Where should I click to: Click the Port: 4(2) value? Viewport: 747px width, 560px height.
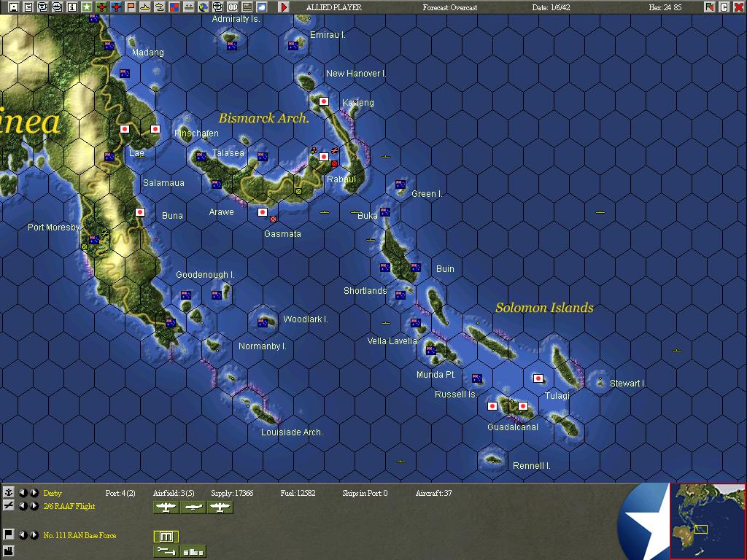pos(120,493)
